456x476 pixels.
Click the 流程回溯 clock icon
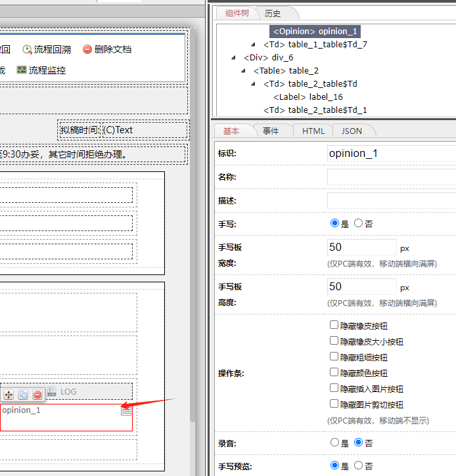point(27,49)
